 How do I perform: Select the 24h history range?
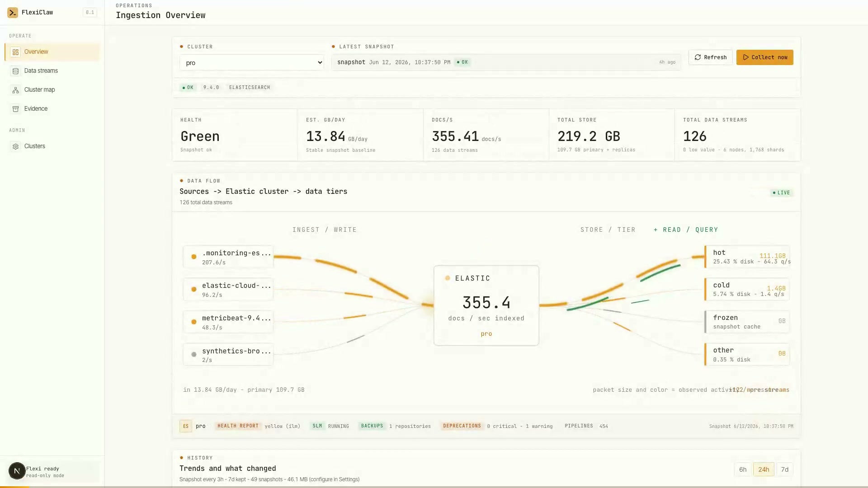click(764, 469)
